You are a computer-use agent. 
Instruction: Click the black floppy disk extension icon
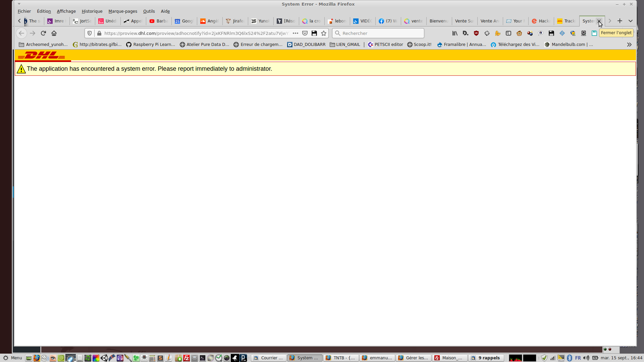tap(551, 33)
